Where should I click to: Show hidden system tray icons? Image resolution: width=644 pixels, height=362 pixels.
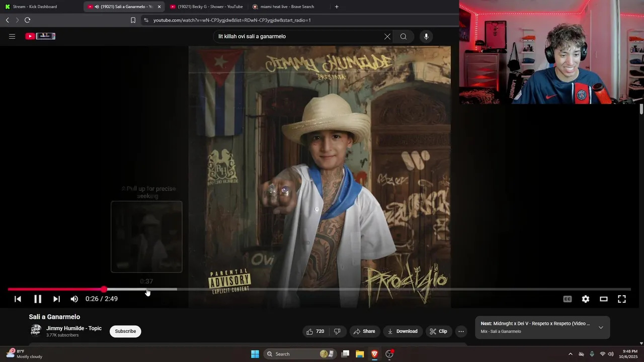pos(570,354)
